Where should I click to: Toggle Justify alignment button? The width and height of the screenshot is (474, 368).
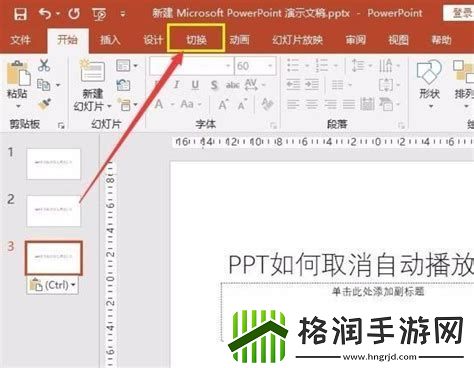pos(349,105)
